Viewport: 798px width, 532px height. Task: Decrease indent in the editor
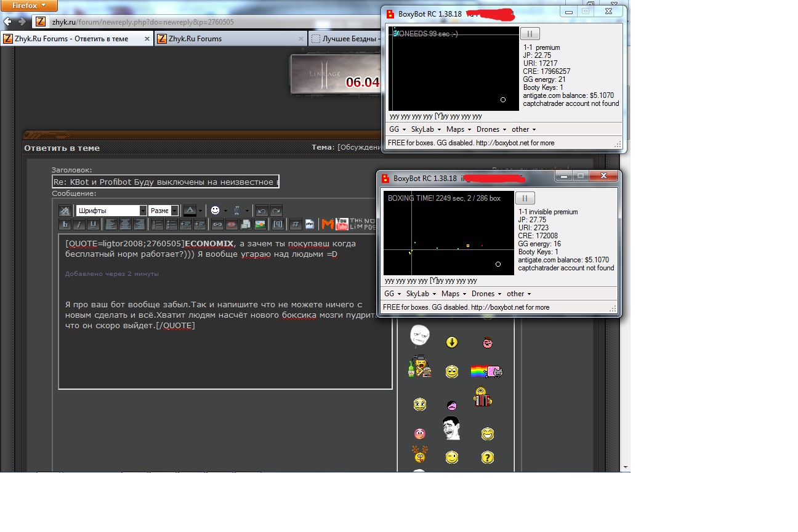185,225
